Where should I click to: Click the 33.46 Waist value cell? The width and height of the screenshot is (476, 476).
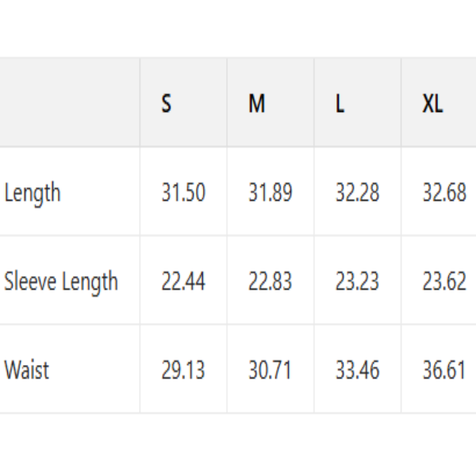click(x=357, y=370)
